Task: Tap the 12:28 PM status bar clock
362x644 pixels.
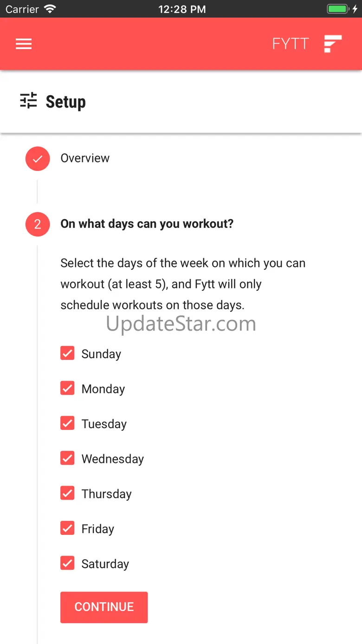Action: pyautogui.click(x=182, y=9)
